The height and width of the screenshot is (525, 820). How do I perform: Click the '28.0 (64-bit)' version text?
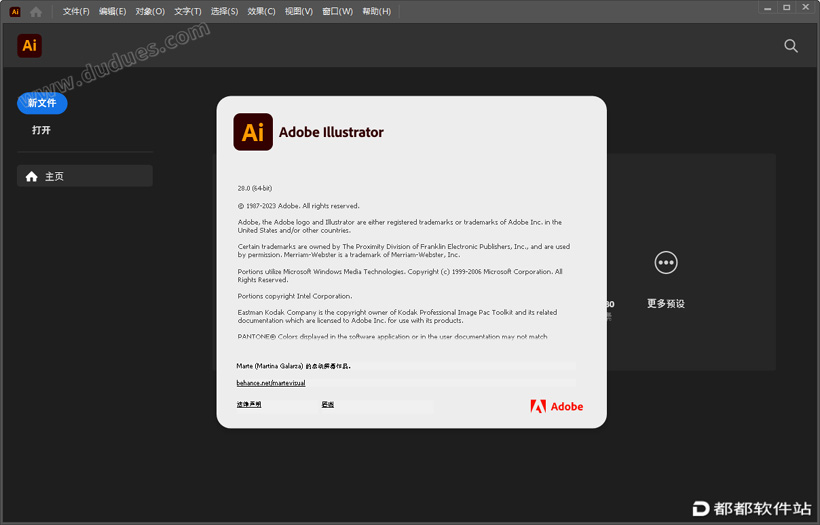click(x=255, y=188)
